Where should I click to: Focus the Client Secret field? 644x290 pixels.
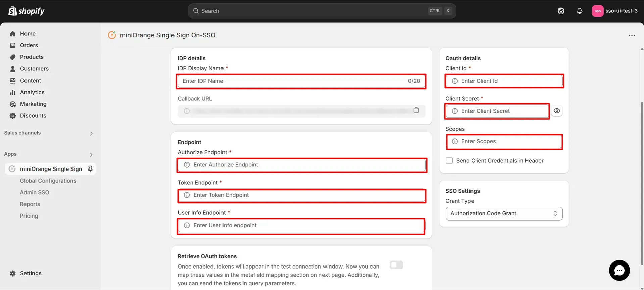(x=497, y=111)
